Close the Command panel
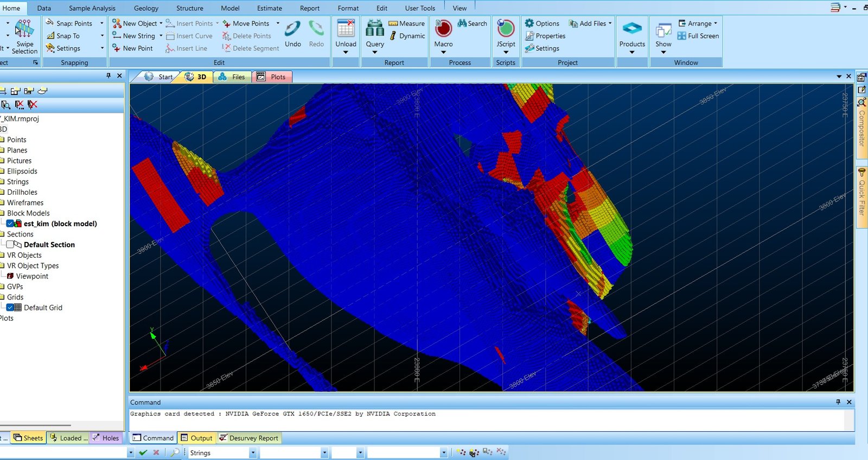Screen dimensions: 868x460 (x=849, y=402)
